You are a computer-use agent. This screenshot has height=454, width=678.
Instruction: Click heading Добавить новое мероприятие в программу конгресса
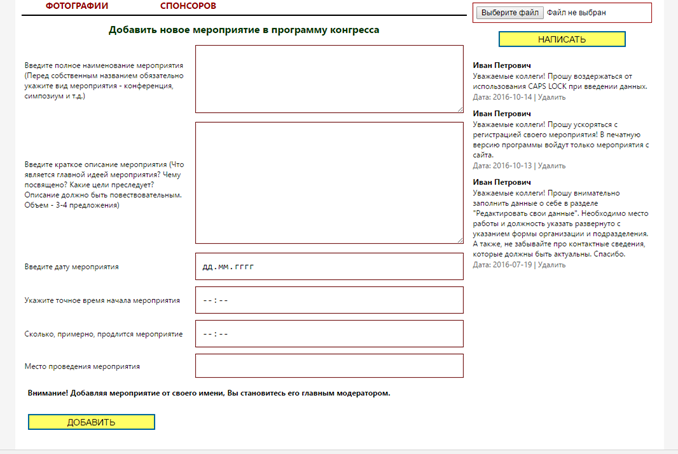[x=244, y=30]
